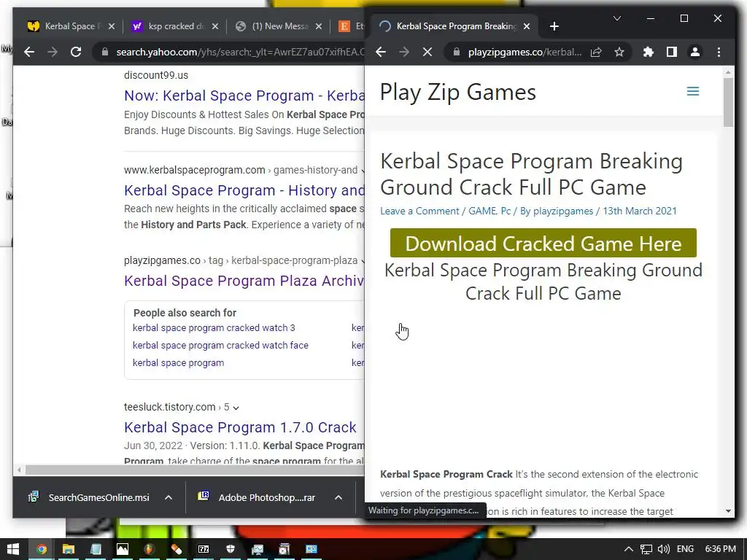Open the Photos icon in the taskbar

coord(123,549)
